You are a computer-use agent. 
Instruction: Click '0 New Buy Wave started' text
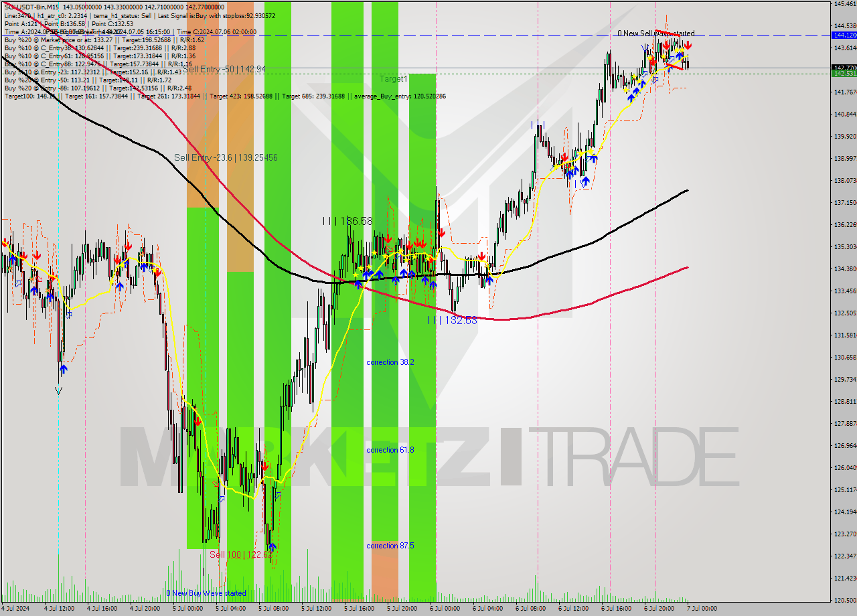click(x=206, y=593)
